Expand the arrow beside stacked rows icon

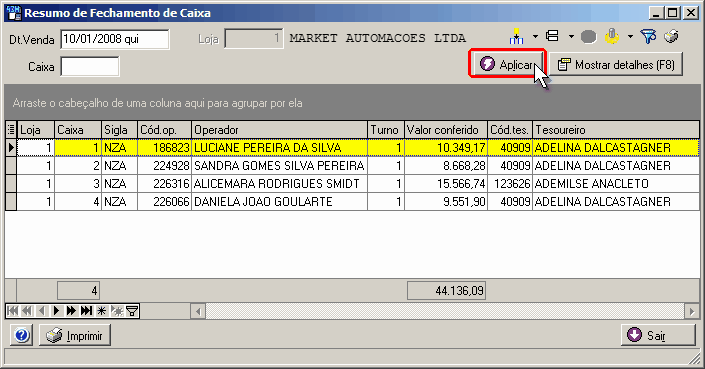[x=571, y=36]
